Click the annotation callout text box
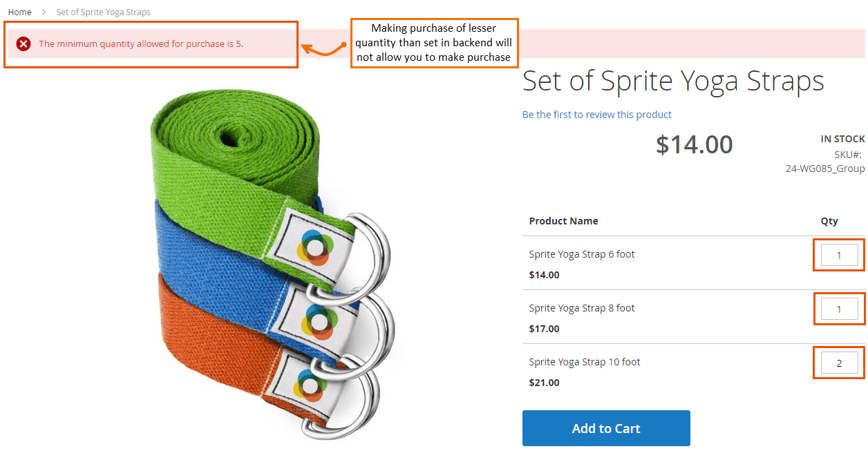The width and height of the screenshot is (868, 451). click(x=434, y=43)
